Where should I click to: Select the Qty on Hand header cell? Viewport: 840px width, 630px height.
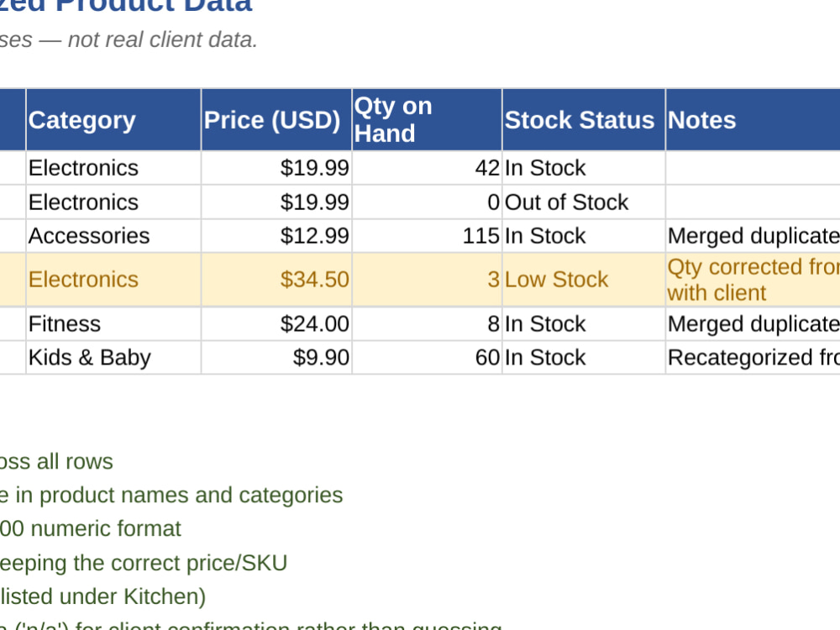(427, 120)
